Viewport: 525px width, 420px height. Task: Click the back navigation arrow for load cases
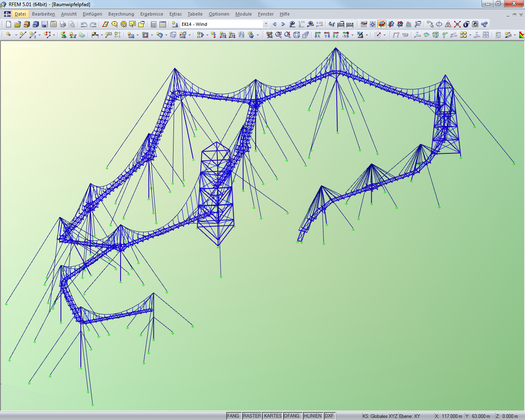tap(274, 24)
